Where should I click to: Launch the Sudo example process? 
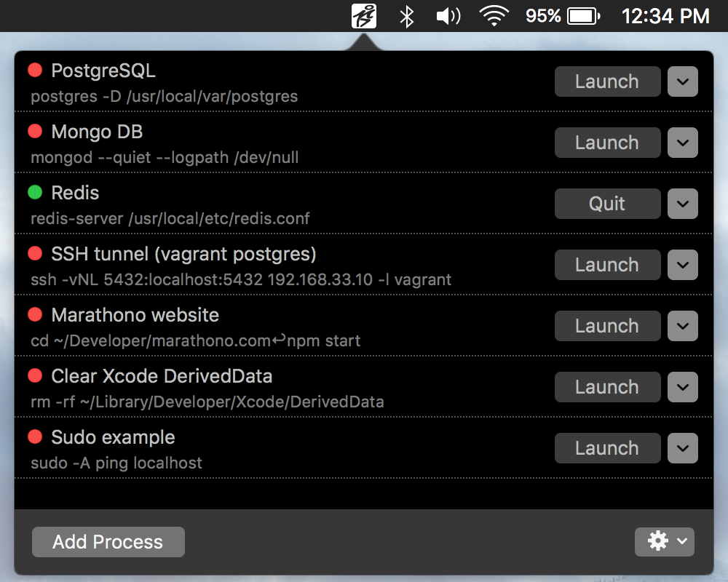tap(607, 448)
